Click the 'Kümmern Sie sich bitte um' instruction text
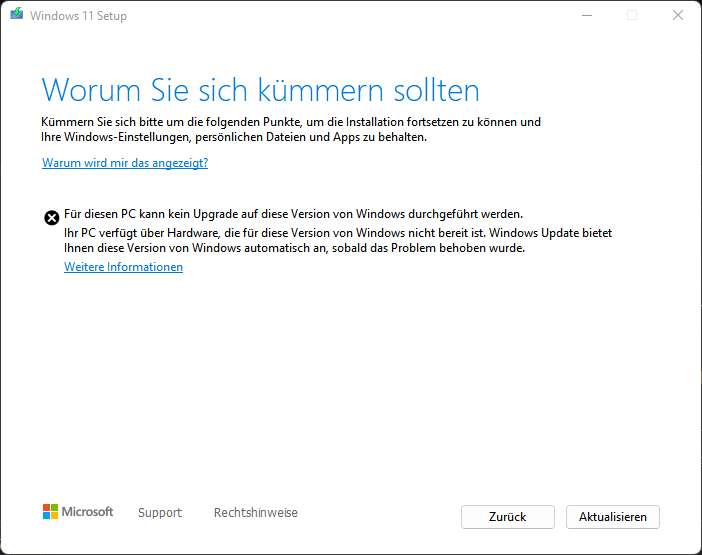 [x=291, y=129]
